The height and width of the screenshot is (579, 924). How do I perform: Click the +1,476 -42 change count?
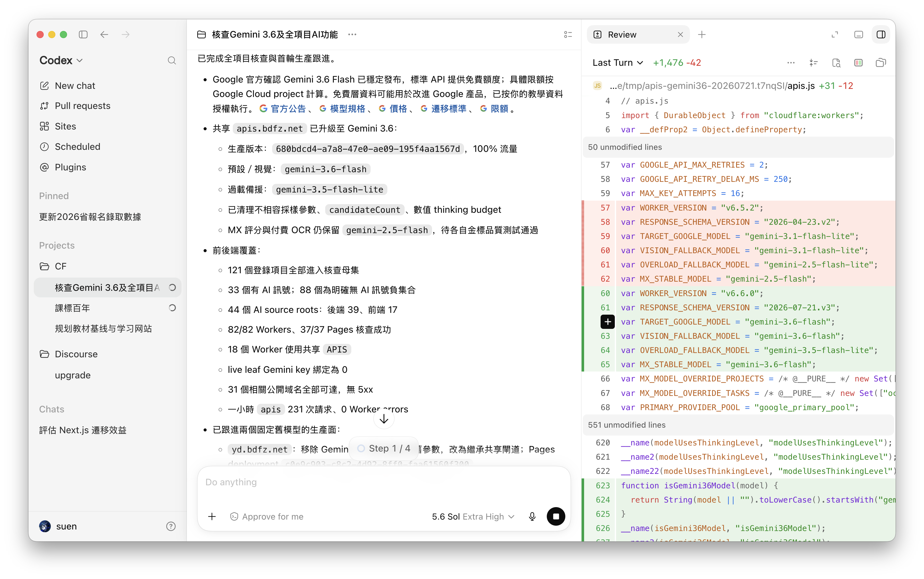[x=677, y=63]
